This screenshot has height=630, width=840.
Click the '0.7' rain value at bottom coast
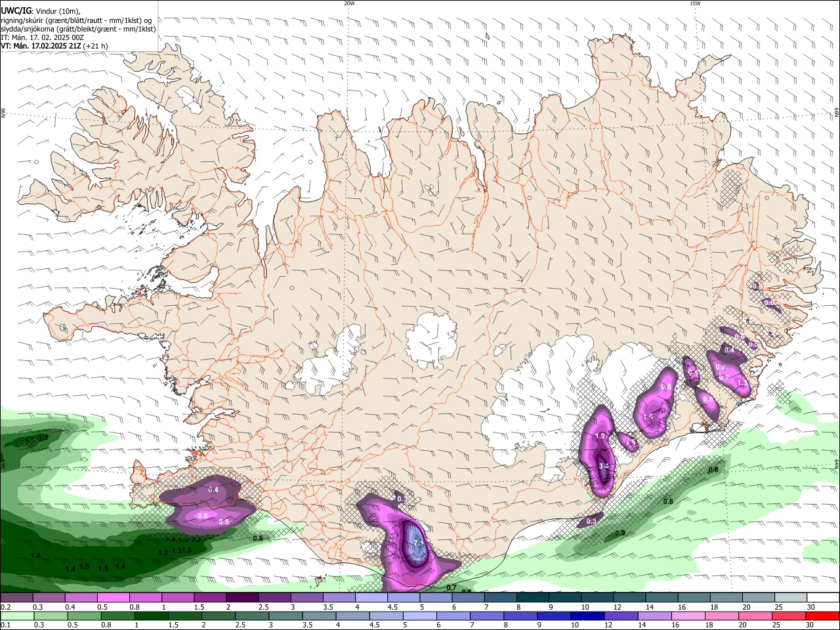click(451, 587)
